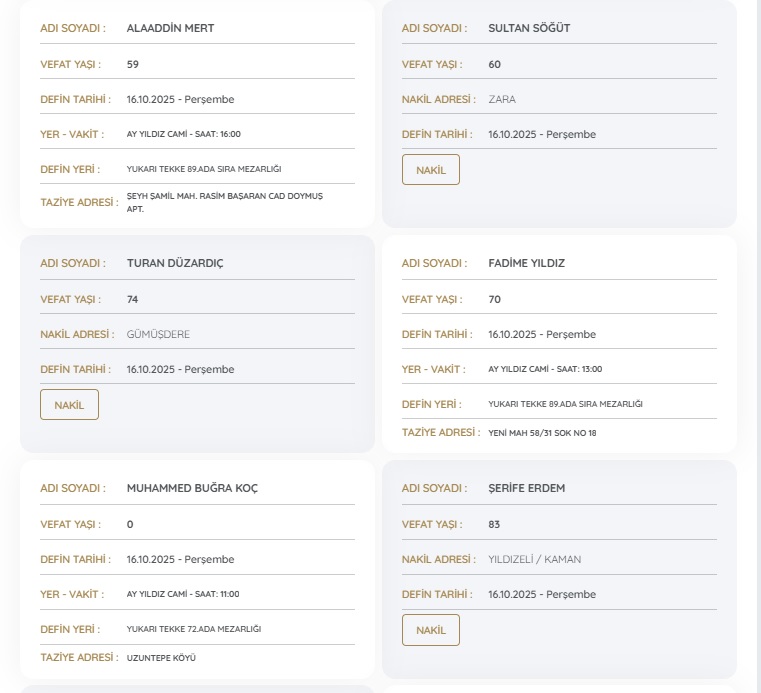The width and height of the screenshot is (761, 693).
Task: Select the name MUHAMMED BUĞRA KOÇ
Action: tap(193, 488)
